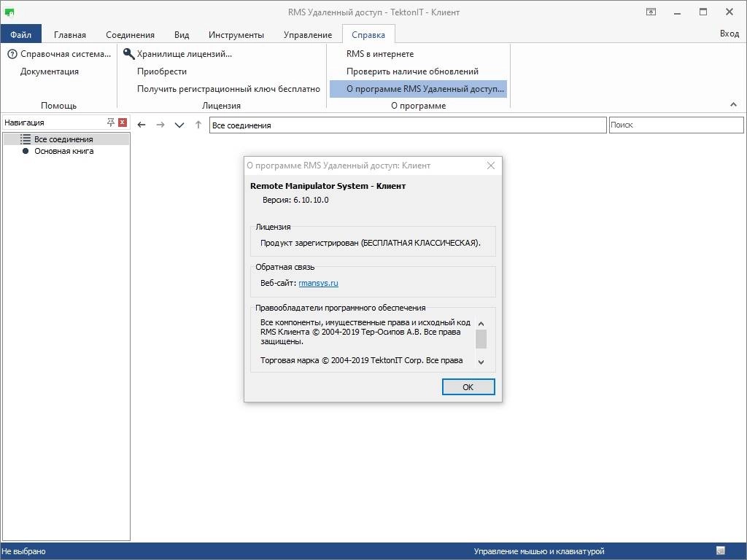Click О программе RMS Удаленный доступ item
This screenshot has width=747, height=560.
coord(418,88)
